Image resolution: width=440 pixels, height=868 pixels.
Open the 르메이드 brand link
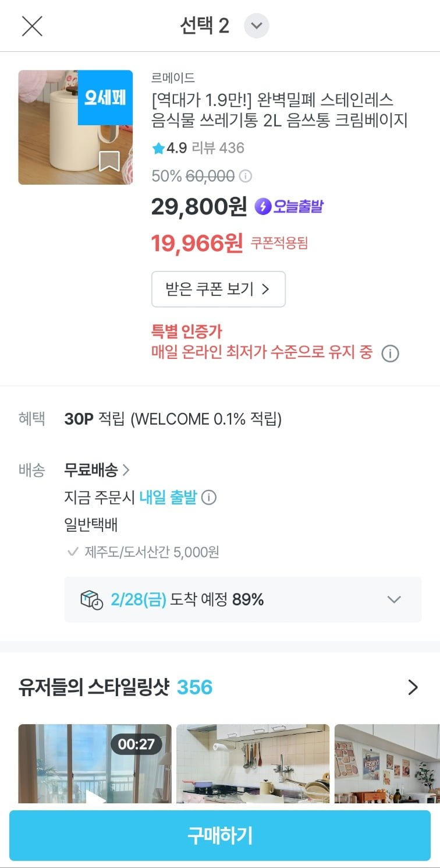click(x=173, y=78)
